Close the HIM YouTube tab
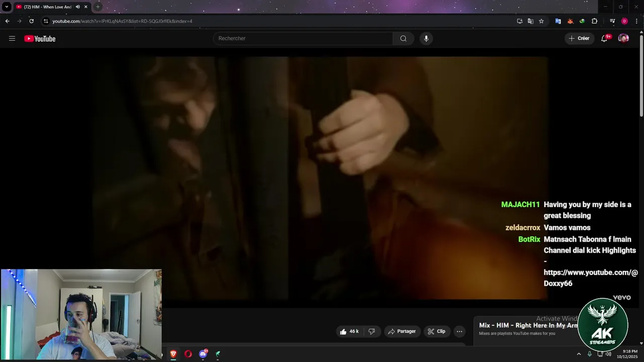Image resolution: width=644 pixels, height=362 pixels. [86, 7]
